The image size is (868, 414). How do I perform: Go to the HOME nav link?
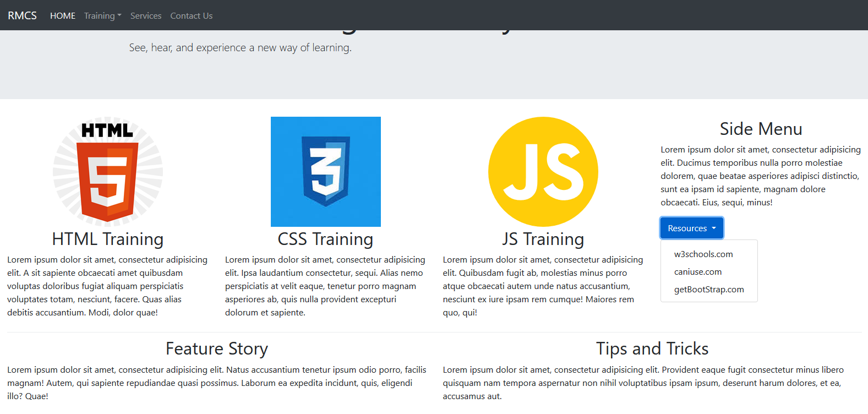63,16
